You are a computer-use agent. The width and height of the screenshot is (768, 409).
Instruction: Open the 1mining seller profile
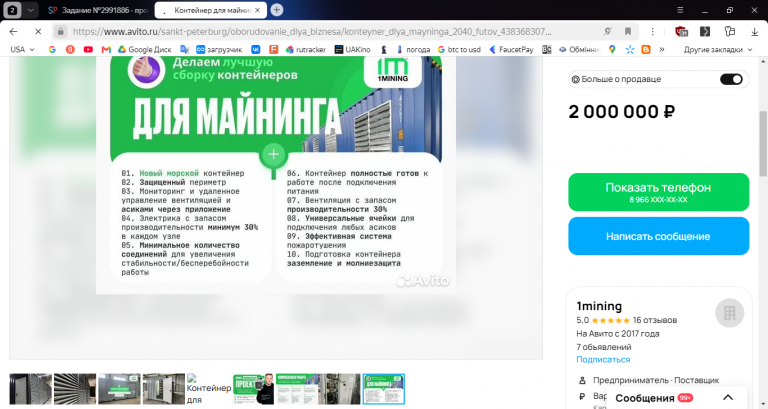[x=599, y=306]
